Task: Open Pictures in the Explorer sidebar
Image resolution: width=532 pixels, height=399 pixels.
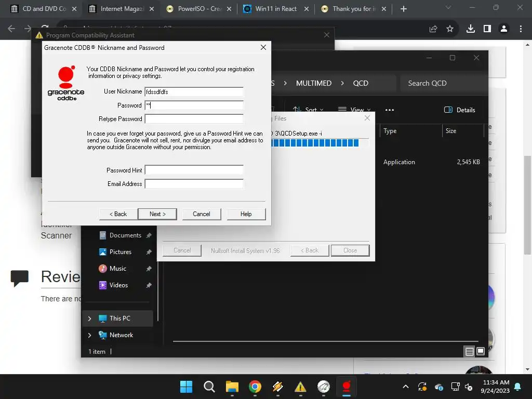Action: pos(120,252)
